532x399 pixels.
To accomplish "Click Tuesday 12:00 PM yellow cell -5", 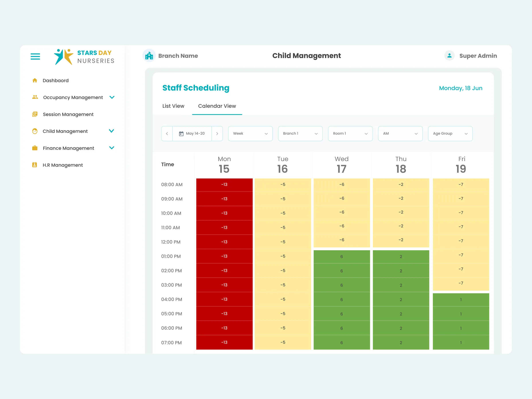I will (283, 242).
